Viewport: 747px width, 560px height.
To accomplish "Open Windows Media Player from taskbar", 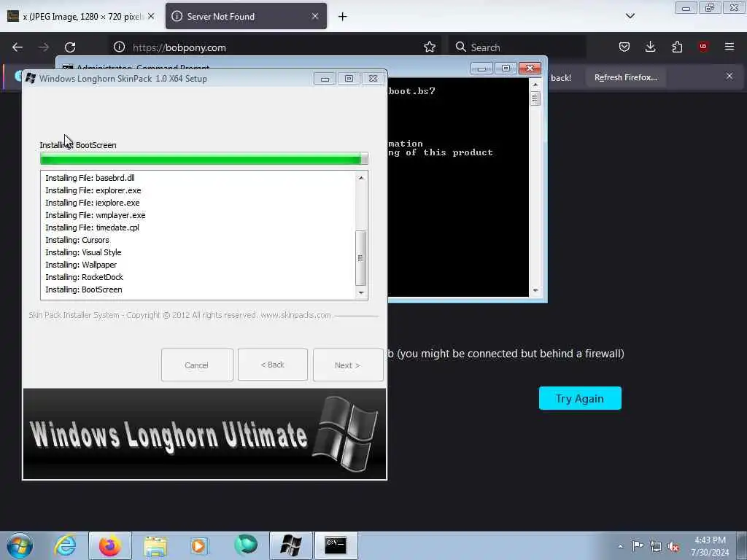I will click(200, 545).
